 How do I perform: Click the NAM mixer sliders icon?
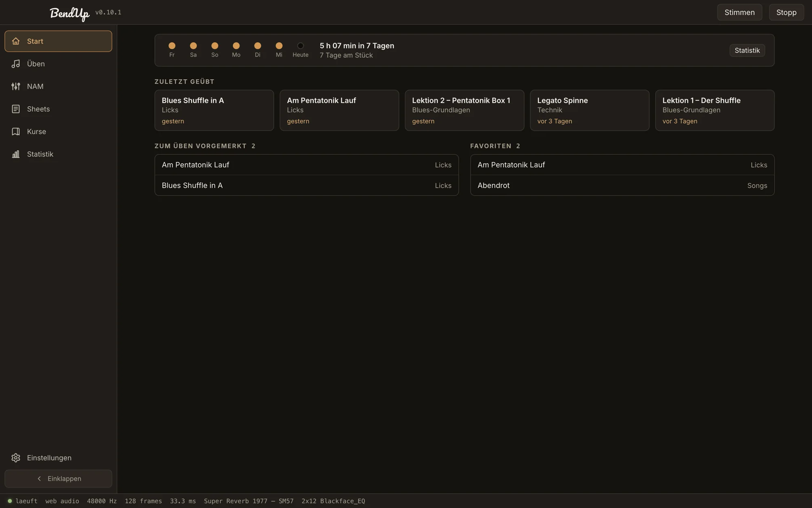(x=16, y=86)
